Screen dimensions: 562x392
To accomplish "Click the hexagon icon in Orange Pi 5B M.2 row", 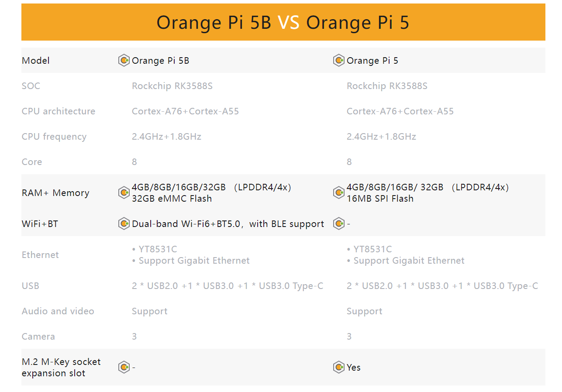I will tap(124, 367).
